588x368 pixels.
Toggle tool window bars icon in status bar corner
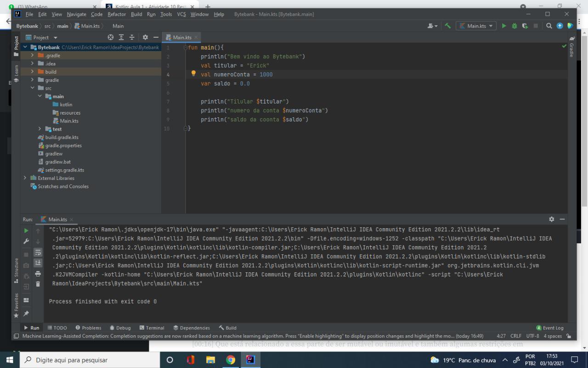point(17,336)
